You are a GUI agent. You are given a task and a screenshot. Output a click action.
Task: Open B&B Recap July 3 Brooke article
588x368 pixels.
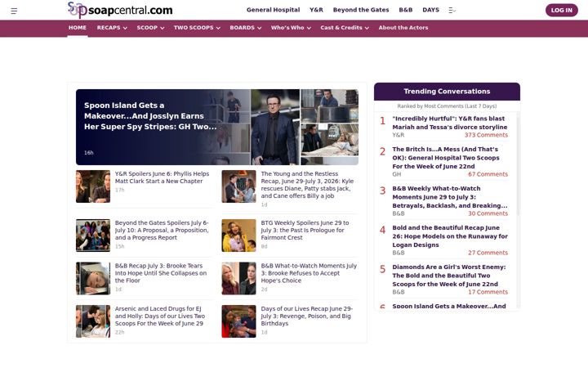coord(161,273)
